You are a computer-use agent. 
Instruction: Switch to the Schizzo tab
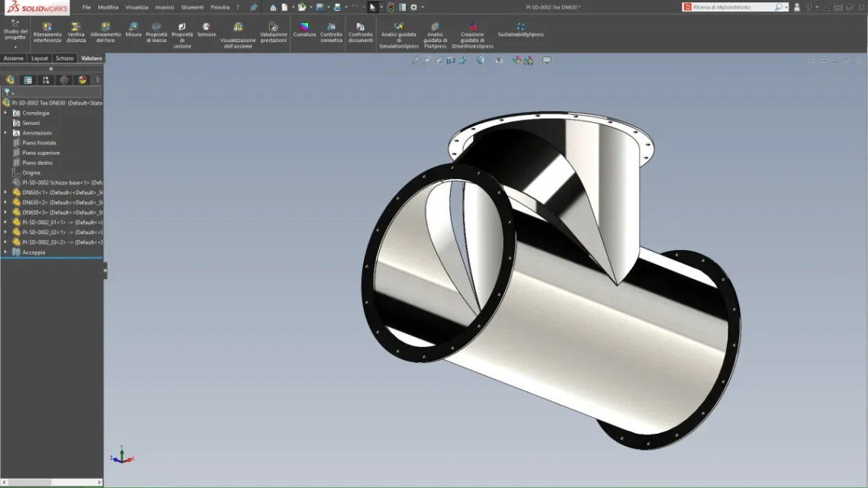tap(65, 58)
